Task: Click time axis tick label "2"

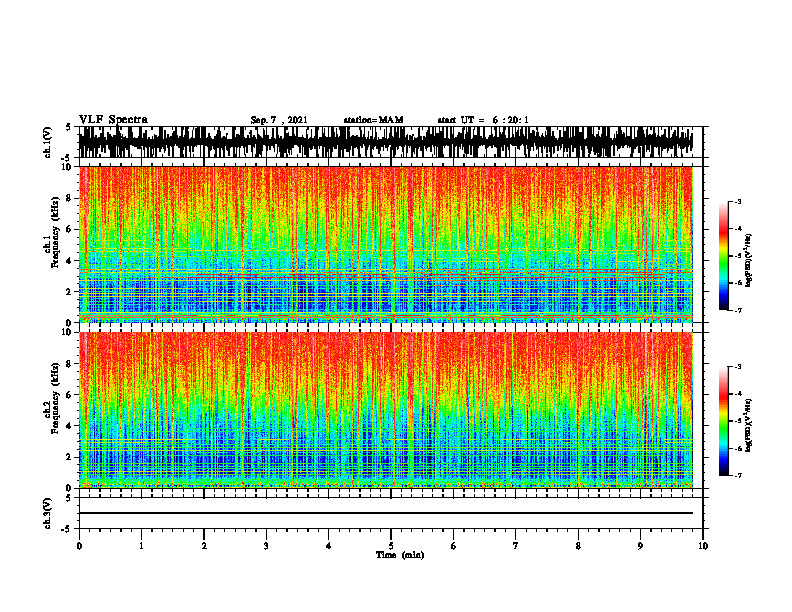Action: coord(204,546)
